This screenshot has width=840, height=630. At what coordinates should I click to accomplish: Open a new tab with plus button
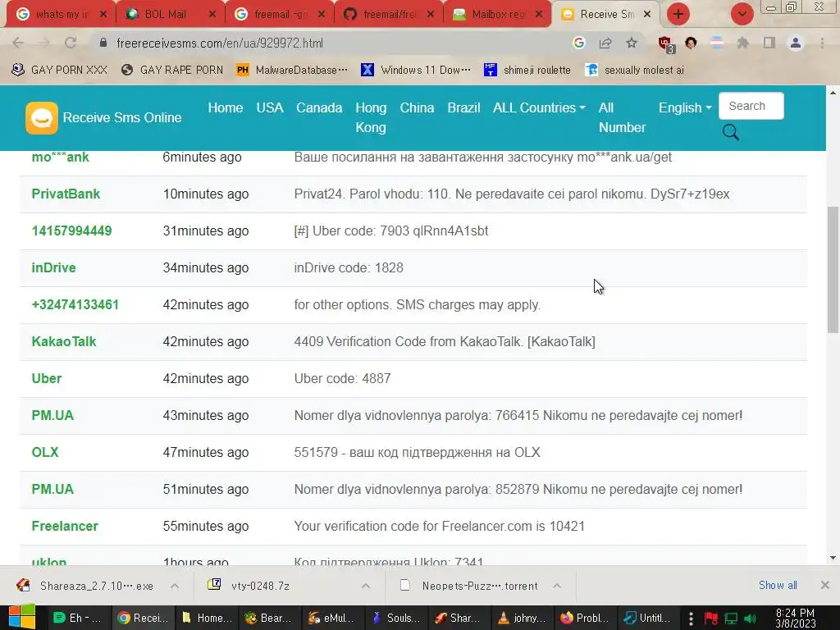(x=678, y=14)
